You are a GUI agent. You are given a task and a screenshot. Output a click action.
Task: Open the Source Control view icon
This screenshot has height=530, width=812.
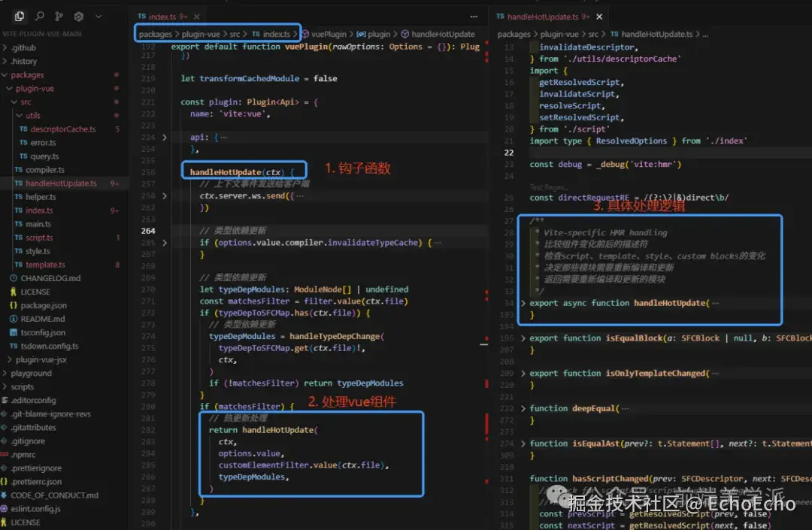[x=59, y=17]
